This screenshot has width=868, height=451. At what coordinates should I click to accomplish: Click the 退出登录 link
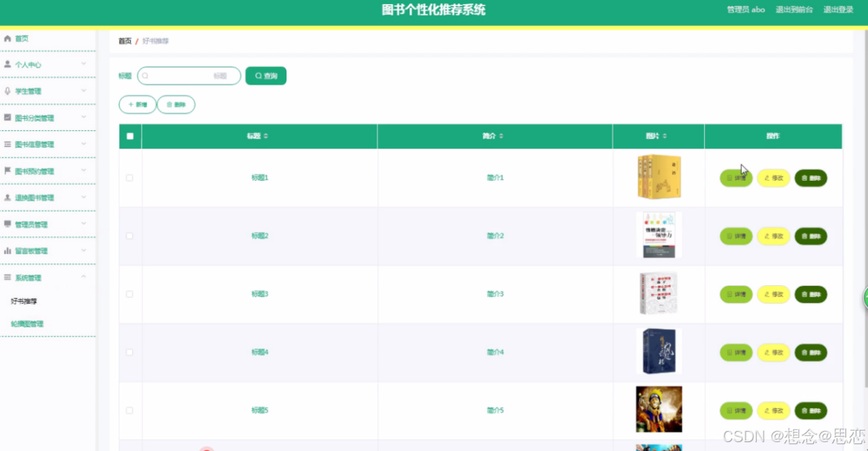point(838,10)
